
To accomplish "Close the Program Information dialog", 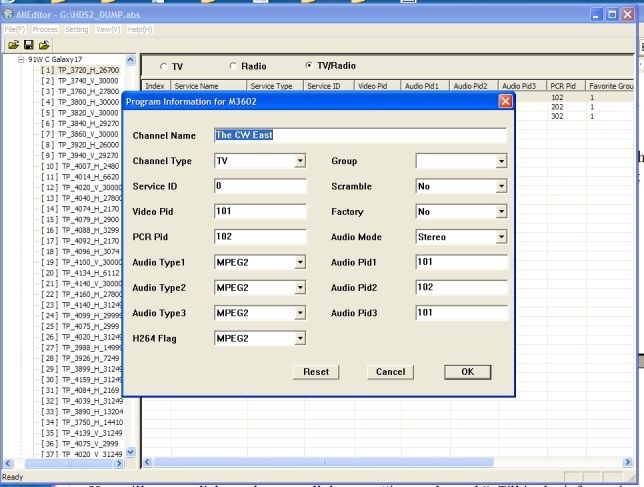I will [506, 101].
